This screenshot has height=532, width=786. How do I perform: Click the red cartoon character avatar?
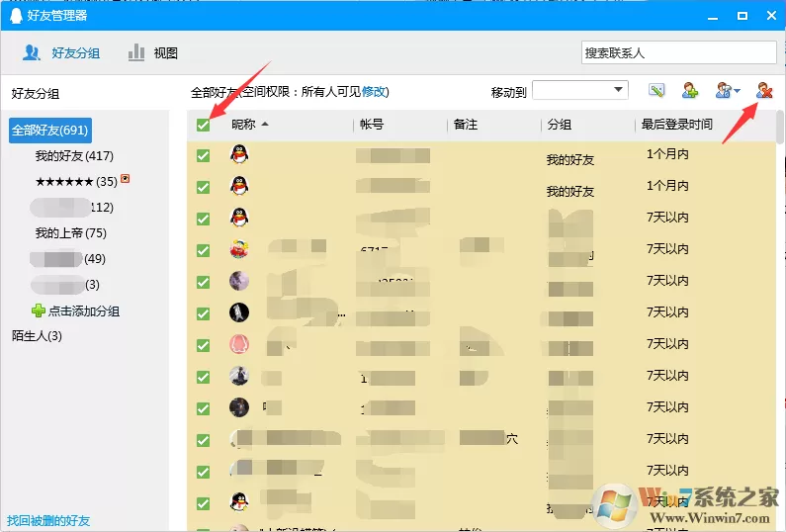pos(239,249)
